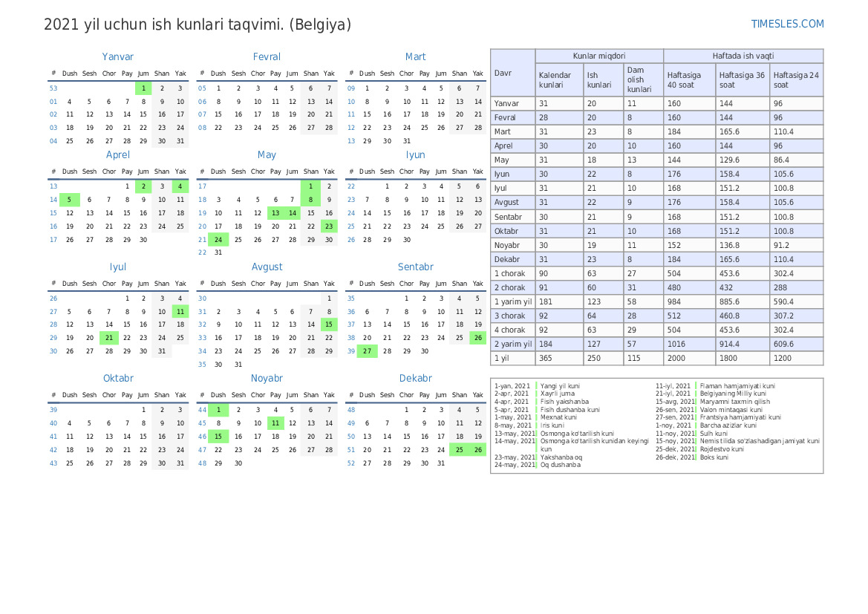Click the Noyabr calendar month heading
This screenshot has height=614, width=868.
(267, 378)
